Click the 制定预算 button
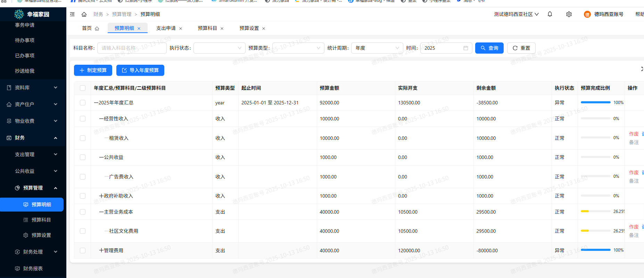This screenshot has height=278, width=644. click(x=93, y=70)
